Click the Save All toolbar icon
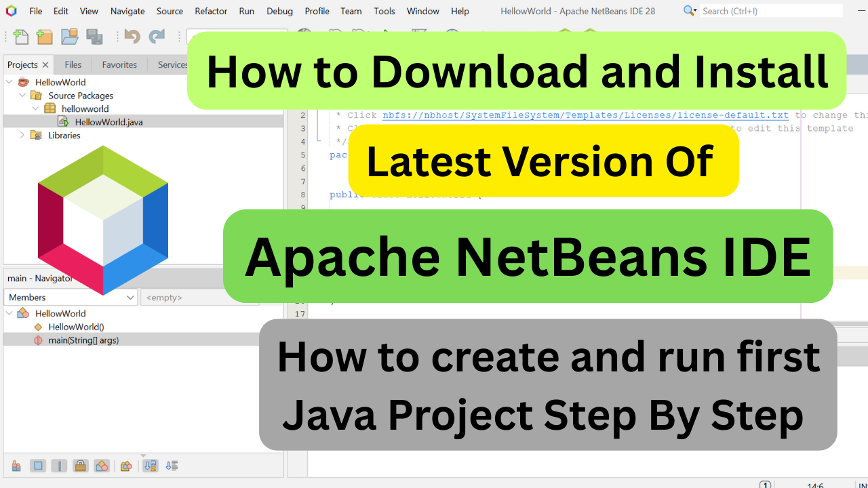The height and width of the screenshot is (488, 868). coord(94,37)
